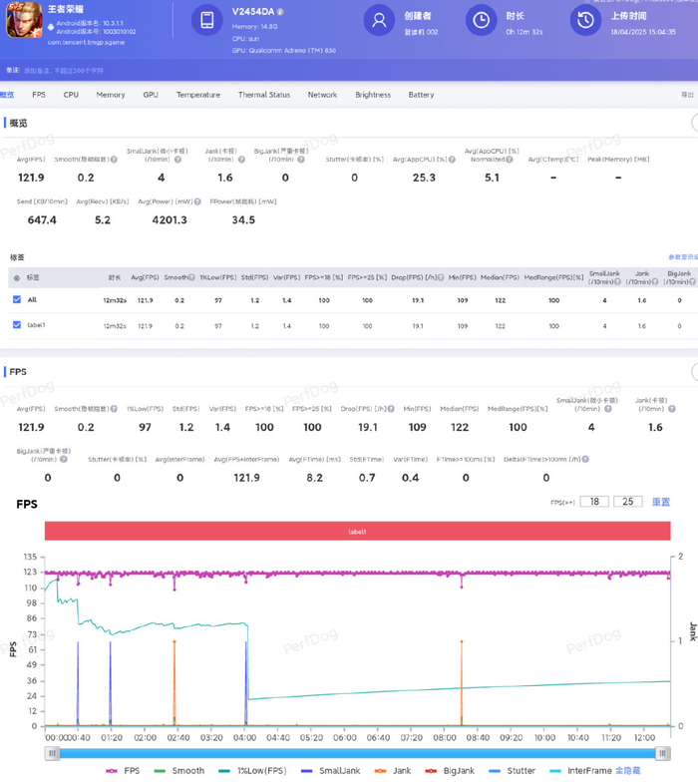Viewport: 698px width, 784px height.
Task: Click the phone device icon beside V2454DA
Action: coord(207,20)
